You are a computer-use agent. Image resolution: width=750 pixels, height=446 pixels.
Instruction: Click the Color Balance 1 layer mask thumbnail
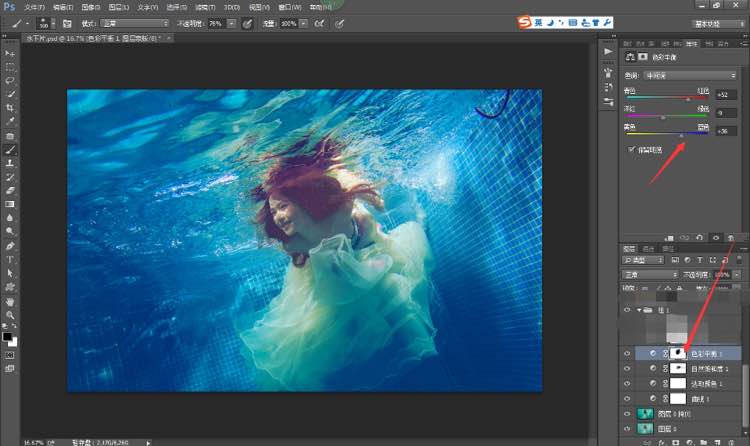point(677,354)
